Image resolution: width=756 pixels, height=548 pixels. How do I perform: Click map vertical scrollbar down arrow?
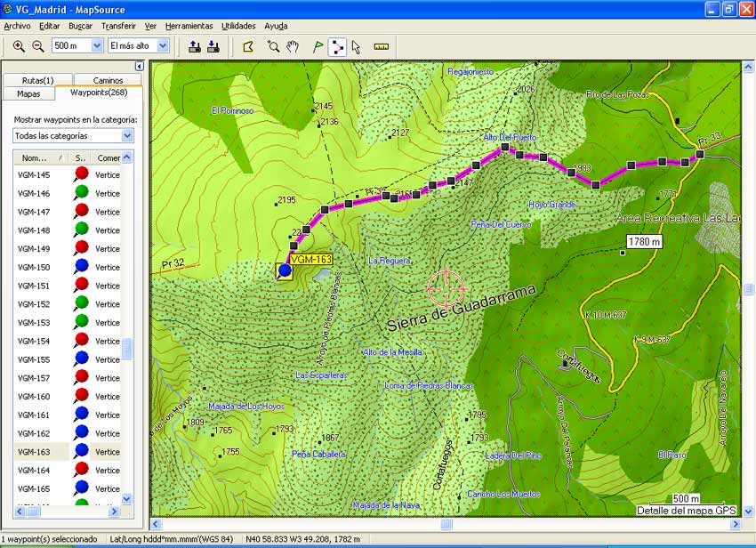(748, 511)
